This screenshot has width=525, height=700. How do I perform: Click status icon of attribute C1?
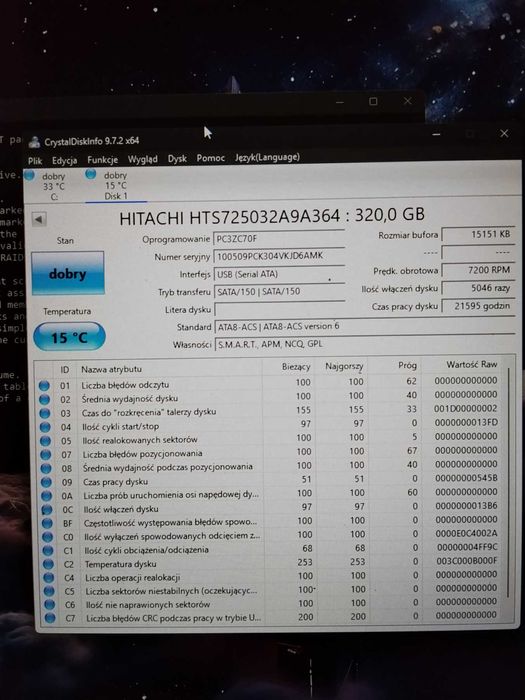[x=48, y=550]
